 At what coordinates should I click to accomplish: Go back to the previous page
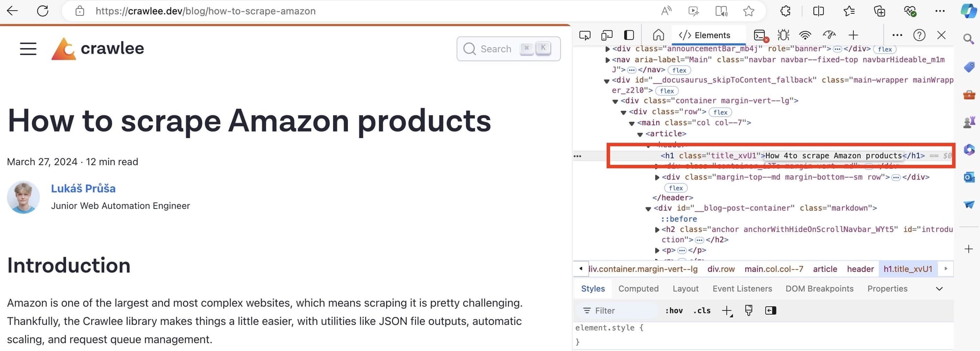tap(12, 11)
